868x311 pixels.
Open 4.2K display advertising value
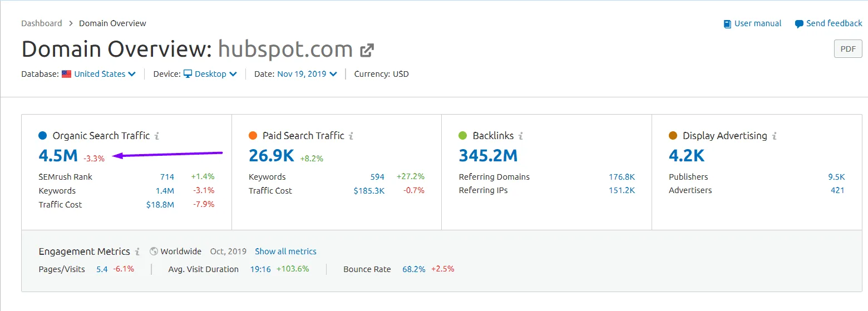[687, 156]
